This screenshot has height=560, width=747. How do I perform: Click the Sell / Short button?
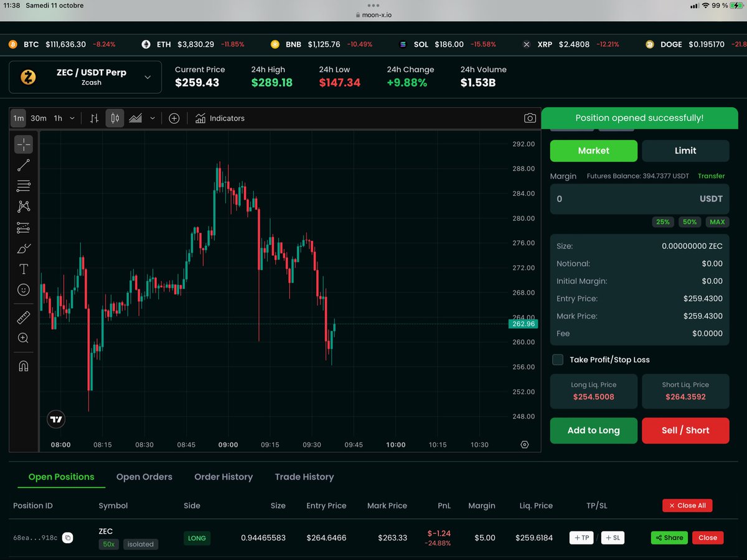(x=685, y=431)
